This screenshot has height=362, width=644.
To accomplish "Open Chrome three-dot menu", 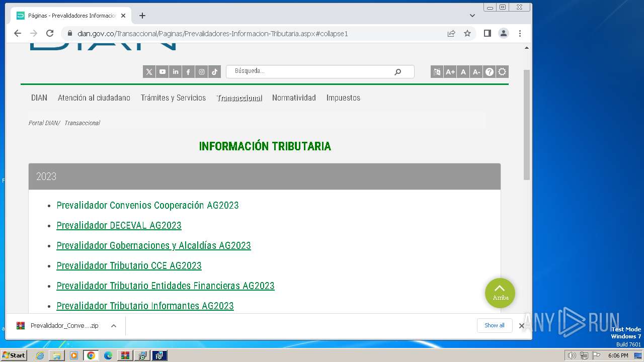I will click(520, 33).
